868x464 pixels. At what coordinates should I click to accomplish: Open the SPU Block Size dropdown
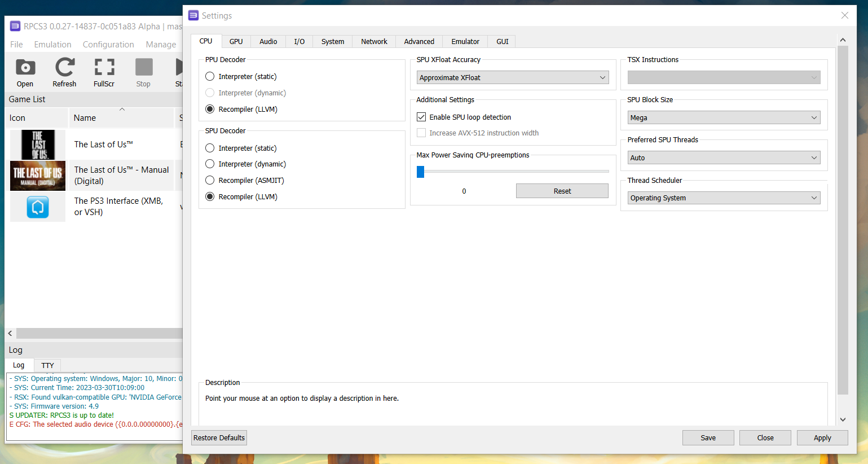point(724,117)
